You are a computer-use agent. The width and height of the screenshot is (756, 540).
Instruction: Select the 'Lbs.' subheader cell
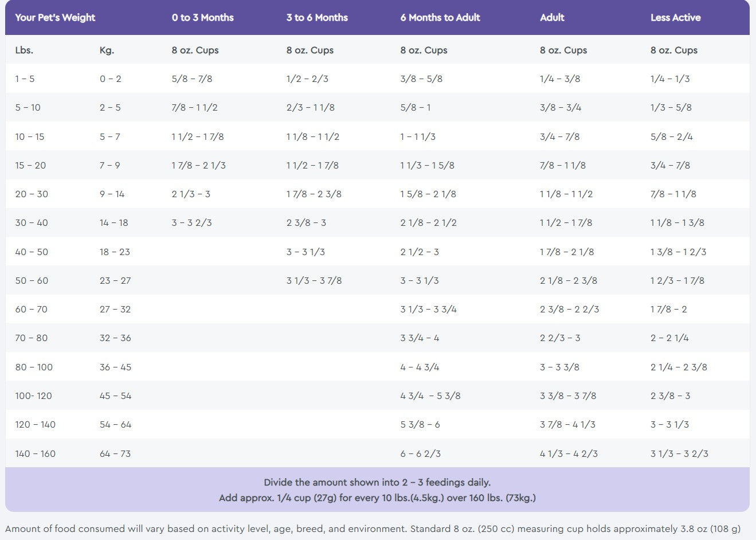24,50
